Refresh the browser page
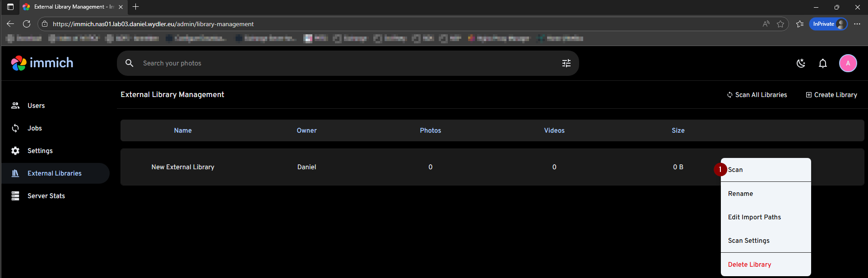868x278 pixels. coord(27,24)
